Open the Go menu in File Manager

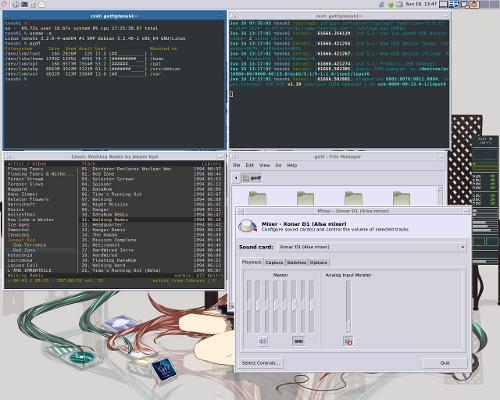[x=278, y=165]
